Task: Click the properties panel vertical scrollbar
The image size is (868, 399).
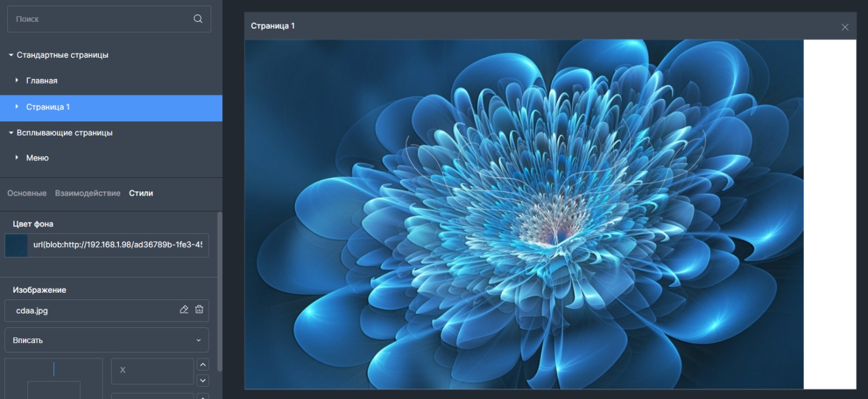Action: click(220, 292)
